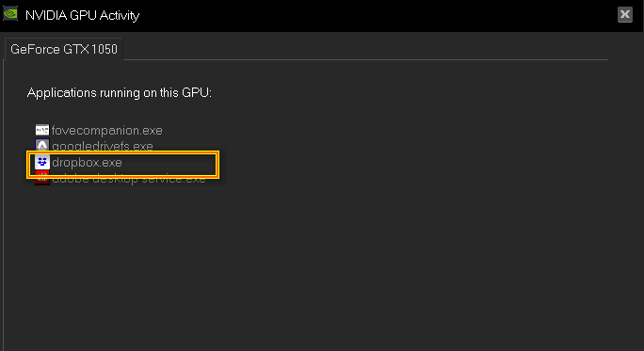Image resolution: width=644 pixels, height=351 pixels.
Task: Click the Google Drive icon beside googledrivefs.exe
Action: pyautogui.click(x=41, y=145)
